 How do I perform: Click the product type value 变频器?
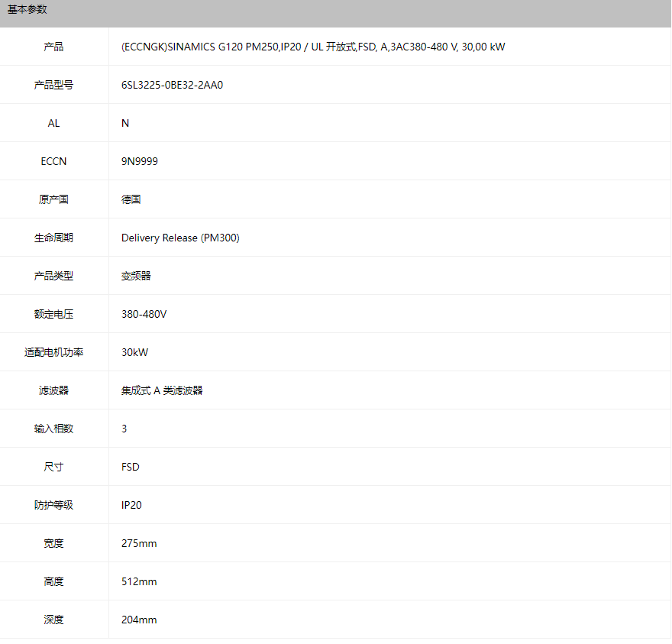click(x=136, y=276)
